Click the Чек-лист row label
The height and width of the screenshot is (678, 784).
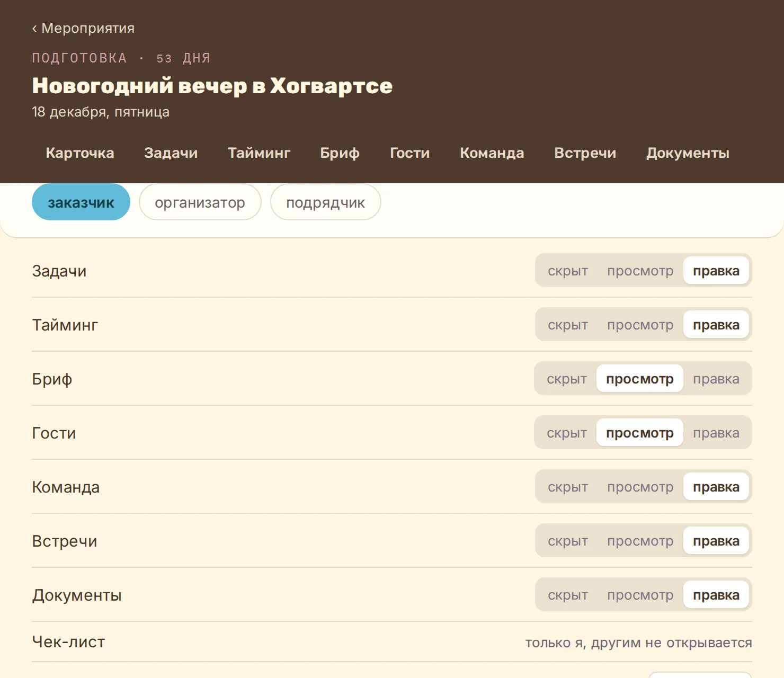point(68,641)
